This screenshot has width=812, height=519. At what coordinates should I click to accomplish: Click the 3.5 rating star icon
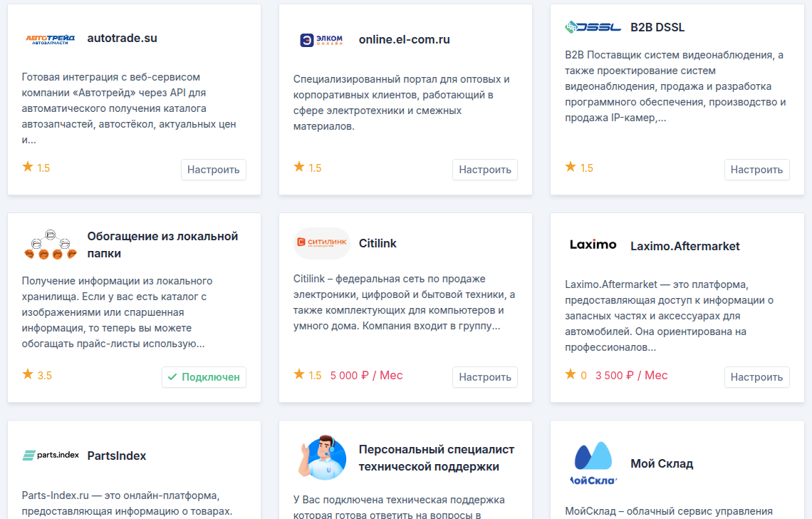tap(28, 374)
